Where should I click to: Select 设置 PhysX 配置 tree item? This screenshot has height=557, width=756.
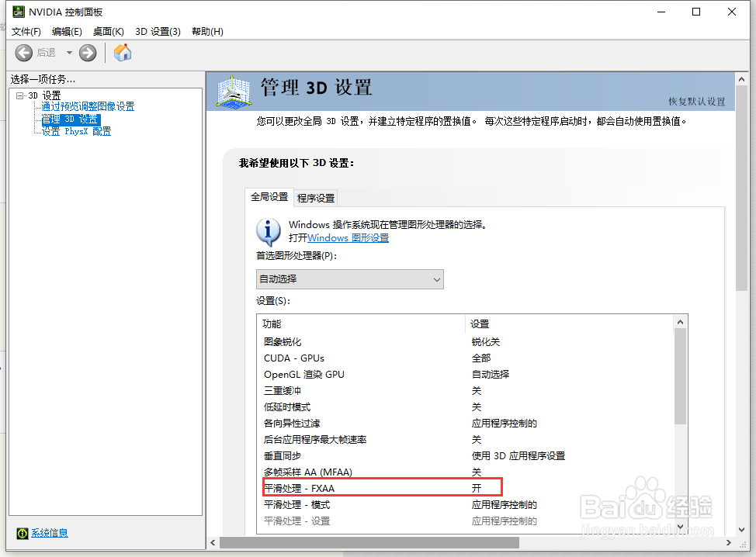click(x=76, y=132)
